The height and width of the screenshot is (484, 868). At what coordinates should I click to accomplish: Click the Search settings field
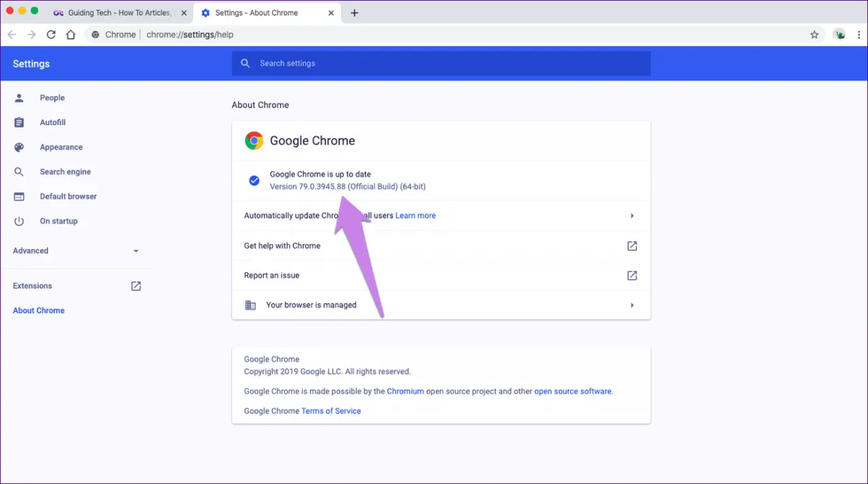click(x=441, y=63)
